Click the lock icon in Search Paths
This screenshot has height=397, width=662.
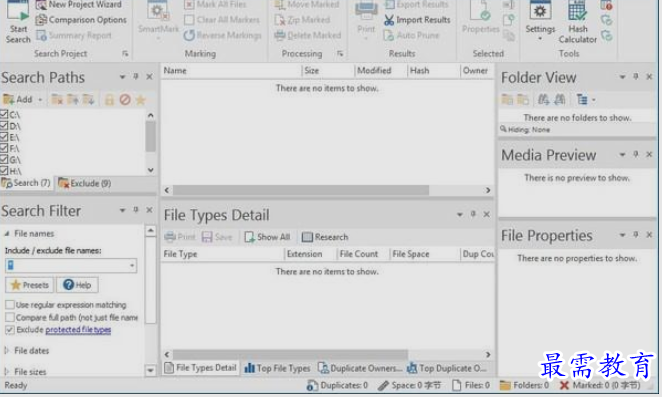click(x=109, y=100)
